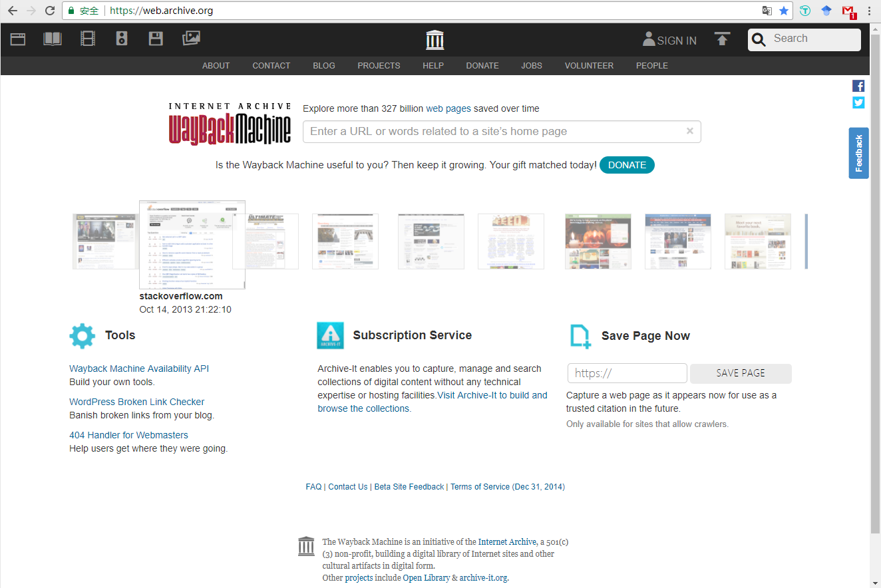881x588 pixels.
Task: Click the browser Back arrow
Action: coord(13,11)
